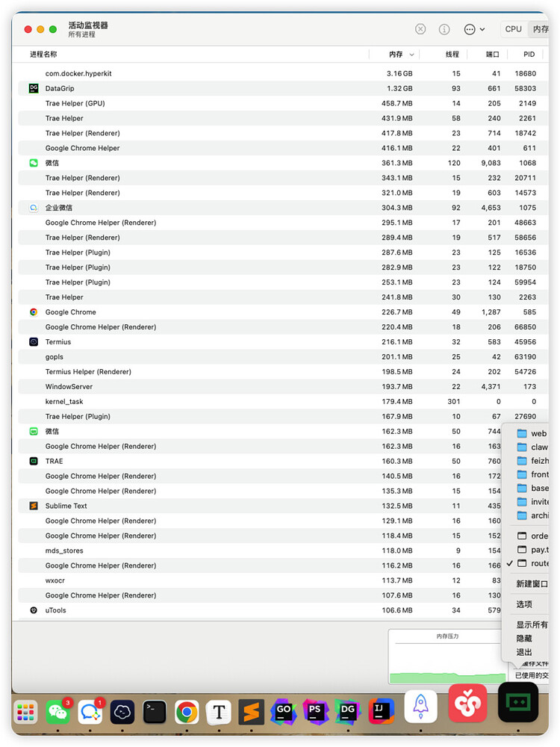Select the Termius process icon
This screenshot has width=560, height=747.
(x=34, y=341)
